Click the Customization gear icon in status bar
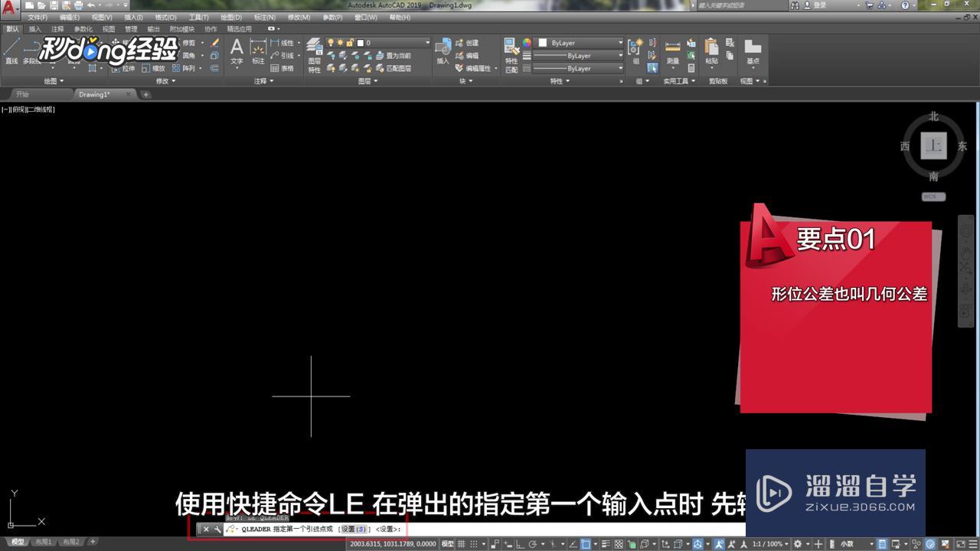980x551 pixels. tap(797, 544)
